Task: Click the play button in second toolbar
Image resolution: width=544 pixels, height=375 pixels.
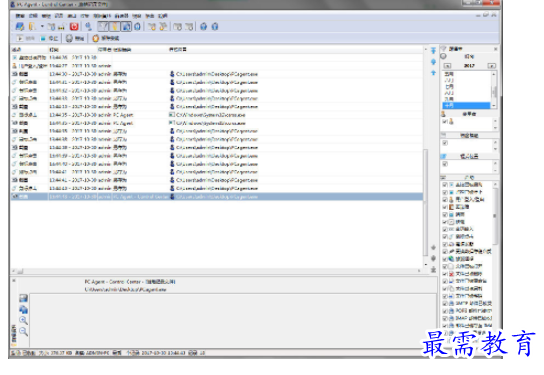Action: point(25,38)
